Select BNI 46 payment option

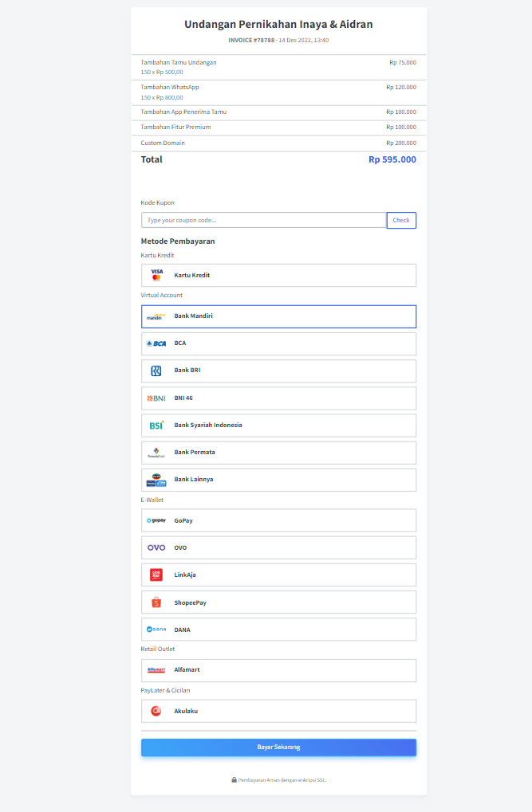click(x=278, y=398)
